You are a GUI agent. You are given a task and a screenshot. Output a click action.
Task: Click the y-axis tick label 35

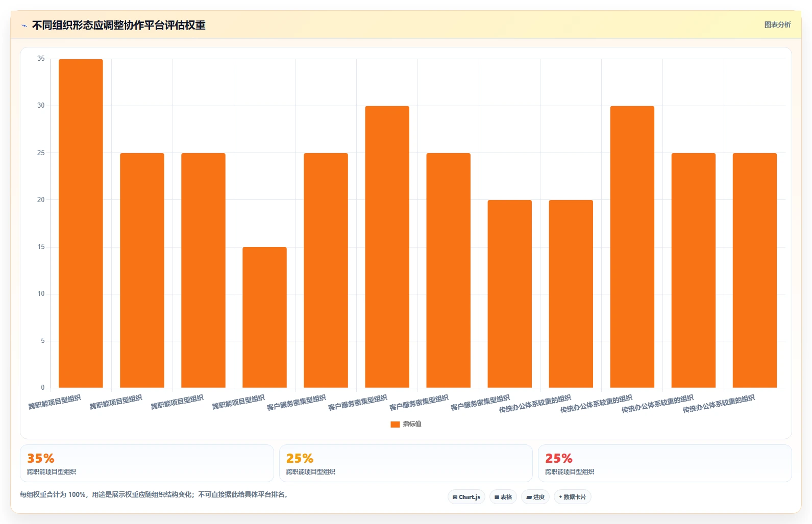(x=41, y=59)
